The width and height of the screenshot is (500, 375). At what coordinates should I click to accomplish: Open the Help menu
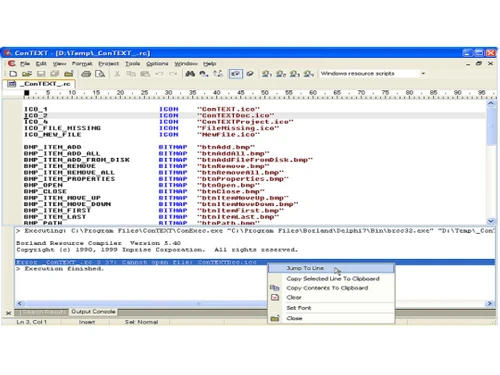click(x=210, y=63)
